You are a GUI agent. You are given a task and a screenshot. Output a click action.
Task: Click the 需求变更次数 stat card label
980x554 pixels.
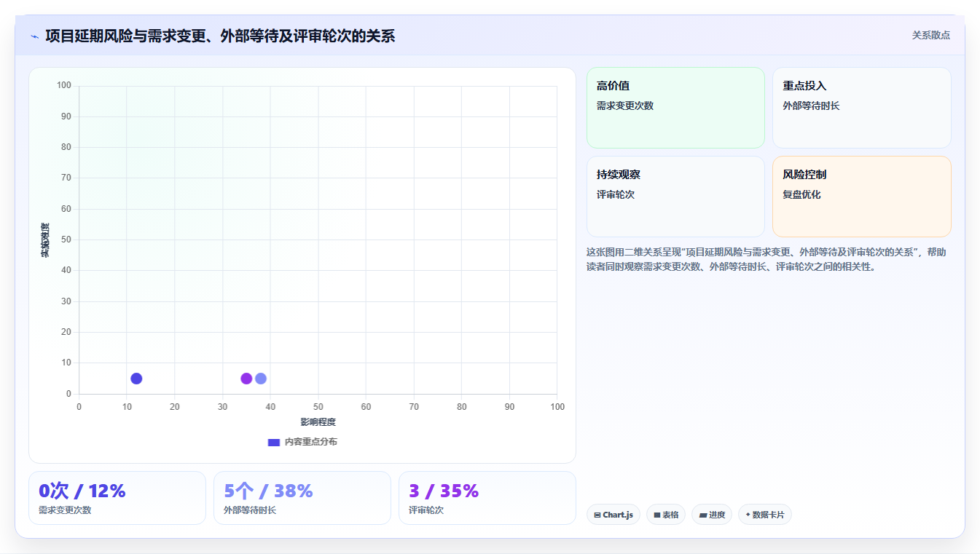[65, 510]
